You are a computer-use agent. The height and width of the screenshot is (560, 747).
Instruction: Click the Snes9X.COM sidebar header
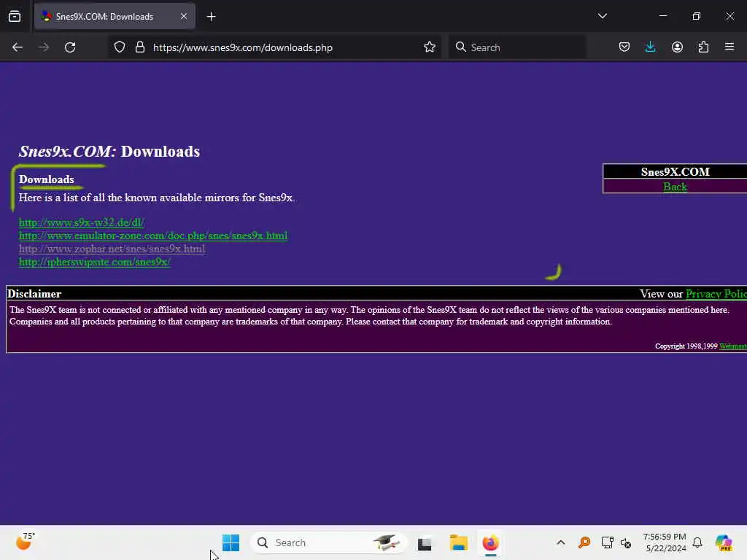click(x=675, y=172)
